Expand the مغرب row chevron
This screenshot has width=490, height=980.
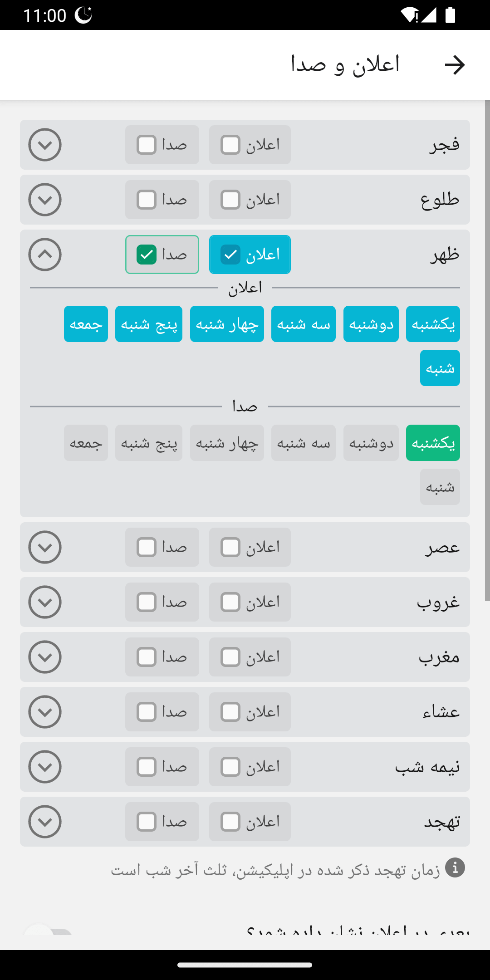coord(45,657)
